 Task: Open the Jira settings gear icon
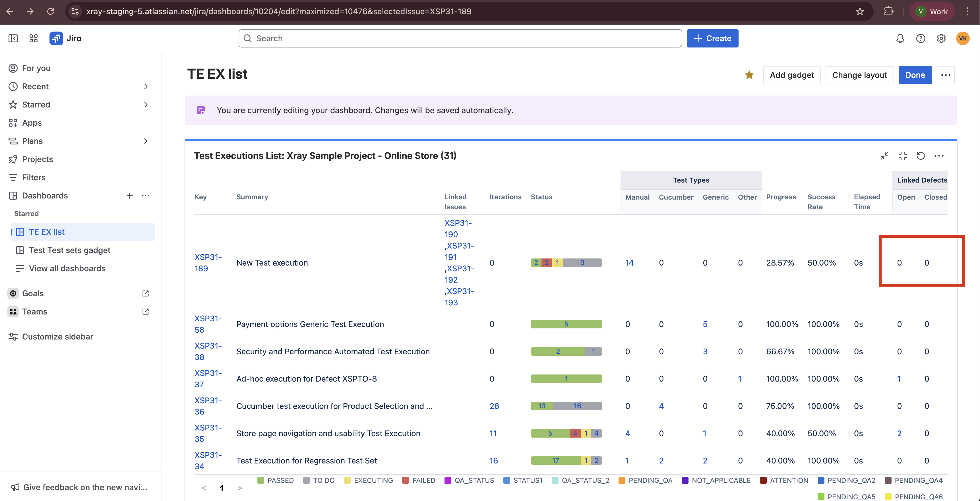pos(941,38)
